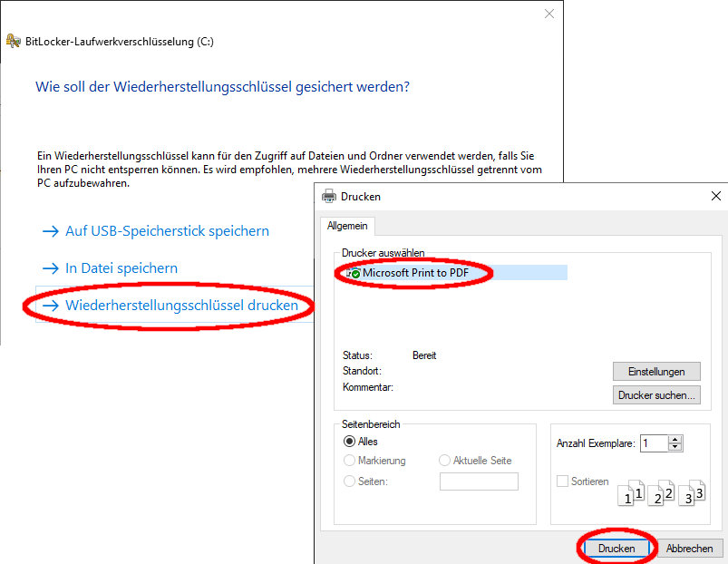This screenshot has width=728, height=564.
Task: Click the heading Wie soll der Wiederherstellungsschlüssel gesichert werden?
Action: (222, 87)
